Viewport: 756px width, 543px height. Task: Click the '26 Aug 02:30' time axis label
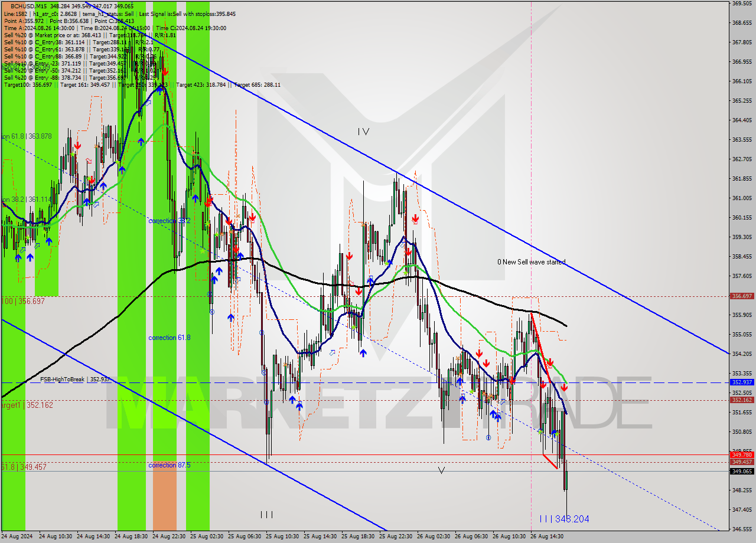[x=434, y=537]
